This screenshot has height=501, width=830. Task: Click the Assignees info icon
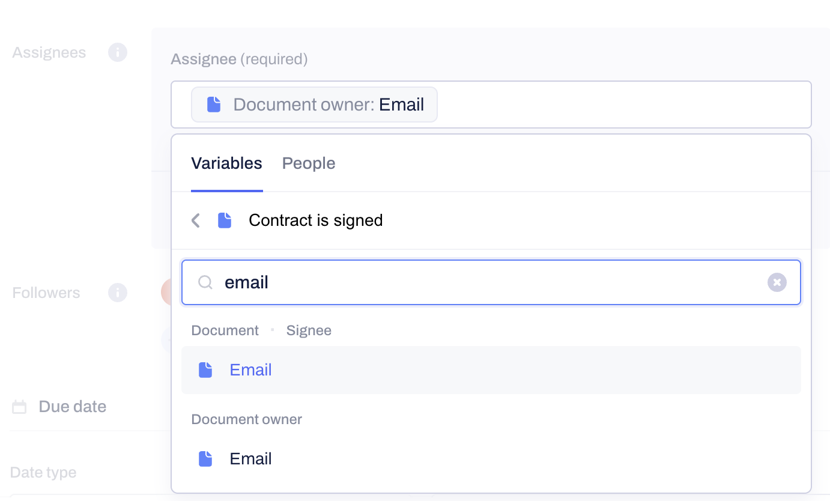[x=118, y=52]
